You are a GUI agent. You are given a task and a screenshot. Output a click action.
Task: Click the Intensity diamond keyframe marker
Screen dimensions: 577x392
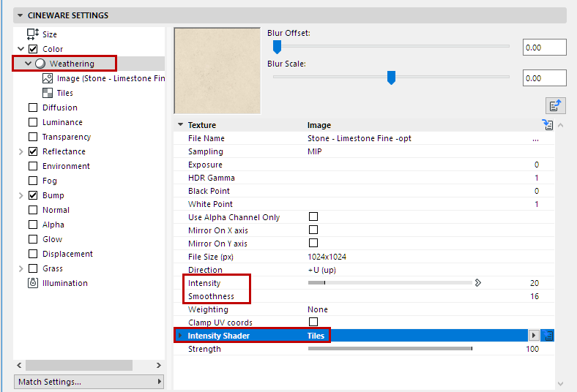(477, 283)
